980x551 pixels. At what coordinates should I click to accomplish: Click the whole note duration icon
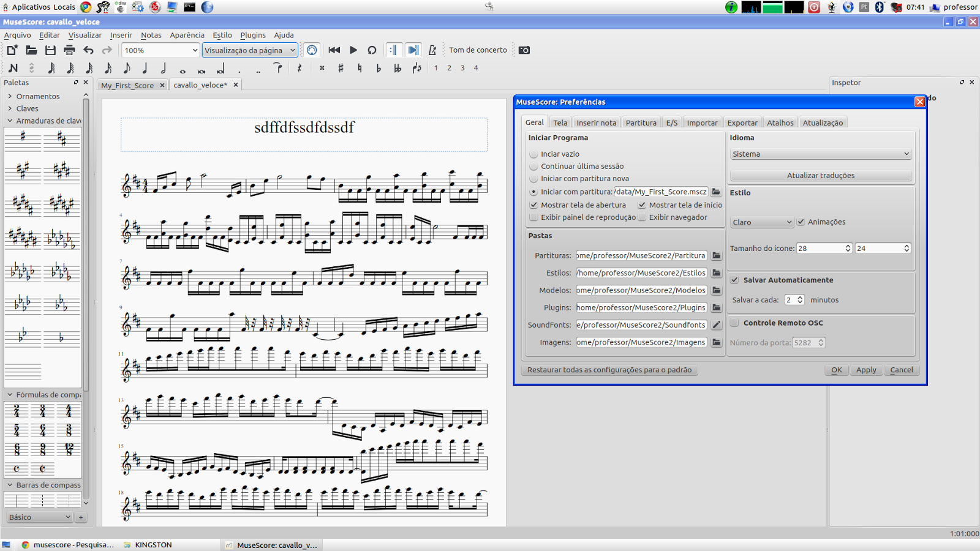[182, 68]
